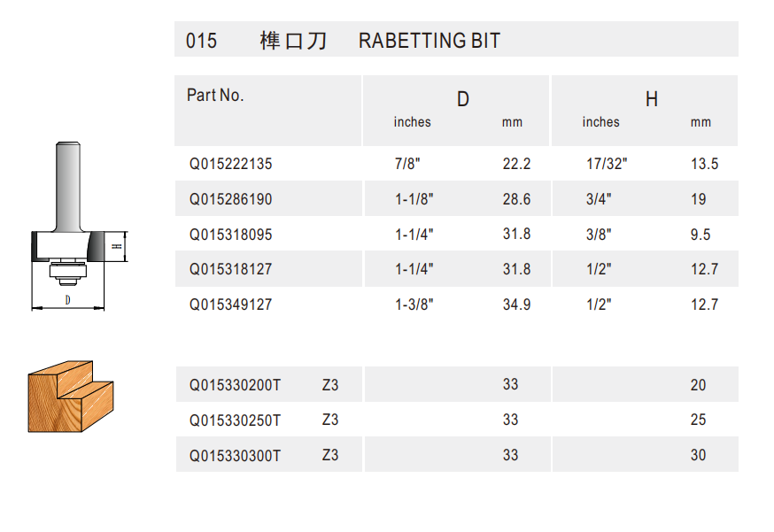Click the 015 catalog number in the title
This screenshot has width=774, height=532.
201,41
